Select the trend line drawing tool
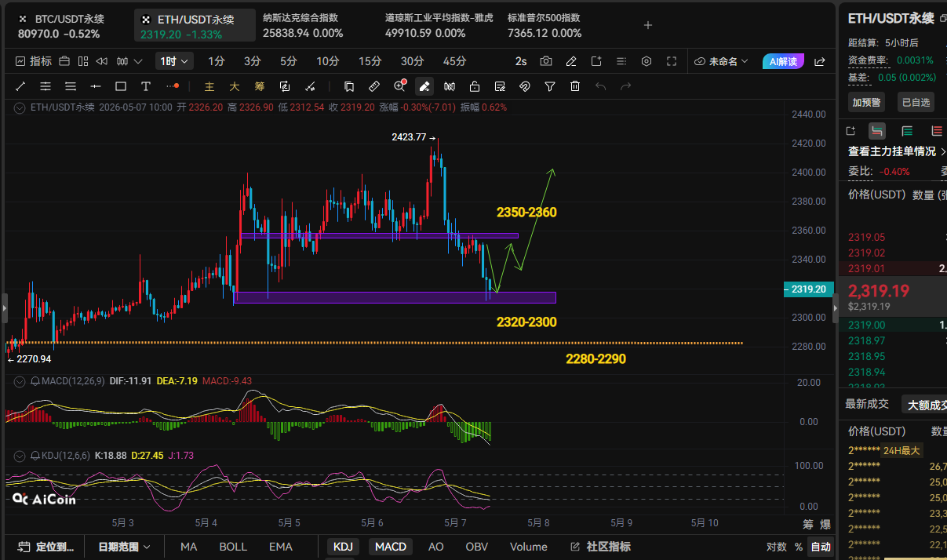The image size is (947, 560). (20, 86)
